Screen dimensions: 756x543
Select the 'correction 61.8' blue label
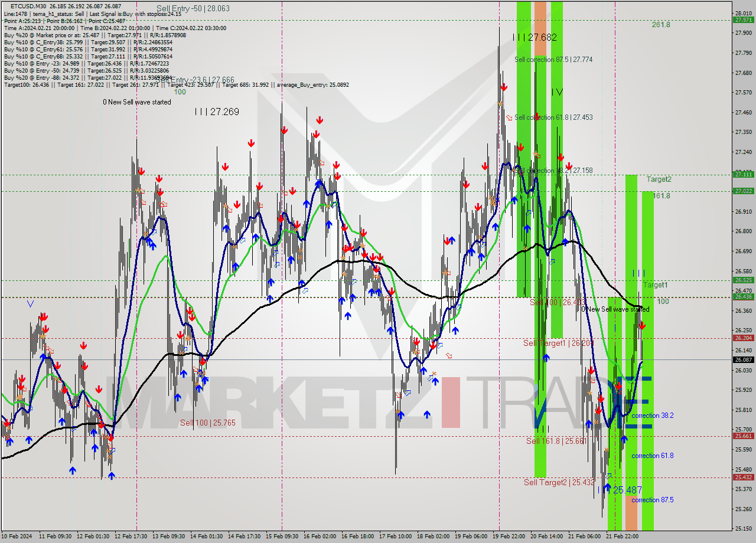pos(653,456)
